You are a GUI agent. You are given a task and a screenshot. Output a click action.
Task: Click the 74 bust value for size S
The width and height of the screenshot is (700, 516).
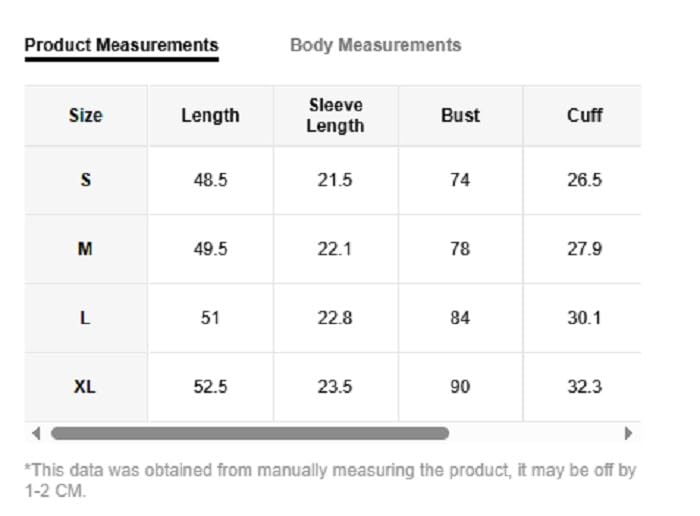[x=460, y=180]
